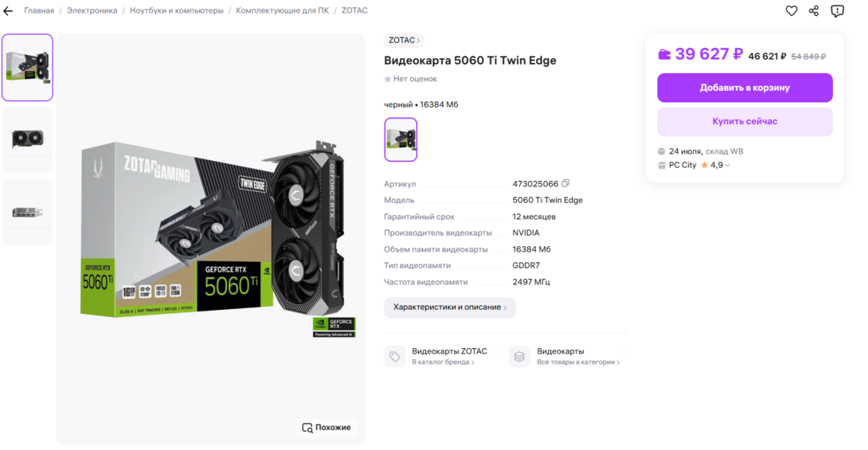
Task: Click the 'Видеокарты' category stack icon
Action: 519,356
